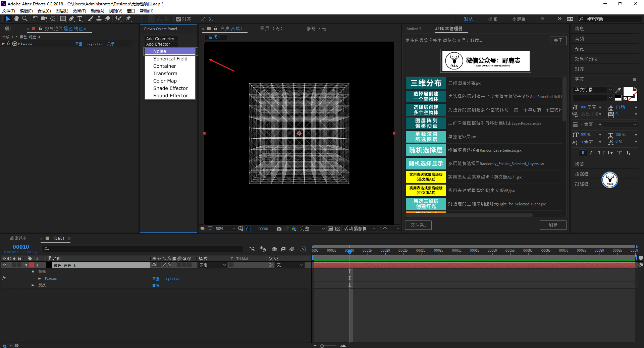Click the 刷新 refresh button
The width and height of the screenshot is (644, 348).
click(553, 225)
